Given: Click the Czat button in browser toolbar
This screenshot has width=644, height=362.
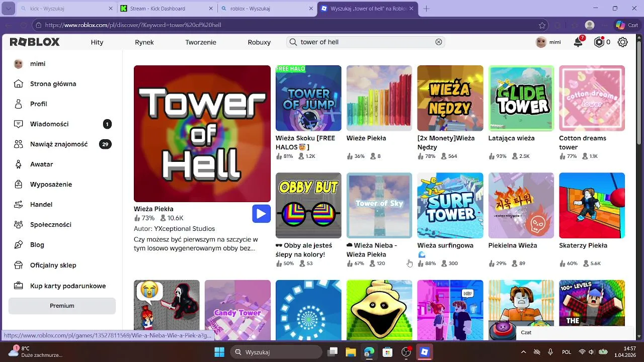Looking at the screenshot, I should coord(627,25).
